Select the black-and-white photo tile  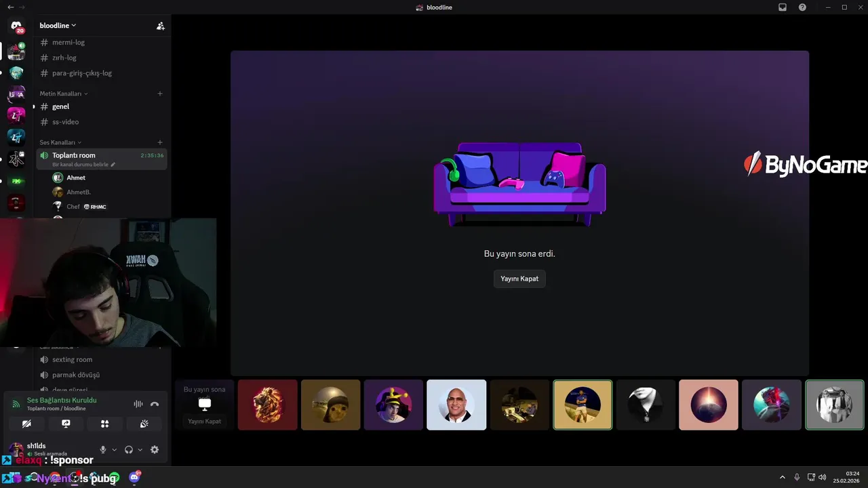[x=835, y=405]
